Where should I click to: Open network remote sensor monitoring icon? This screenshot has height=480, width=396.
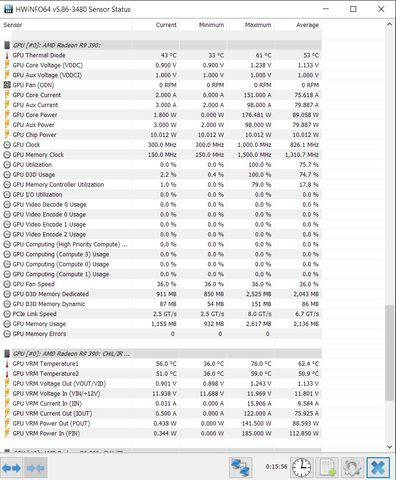coord(241,467)
